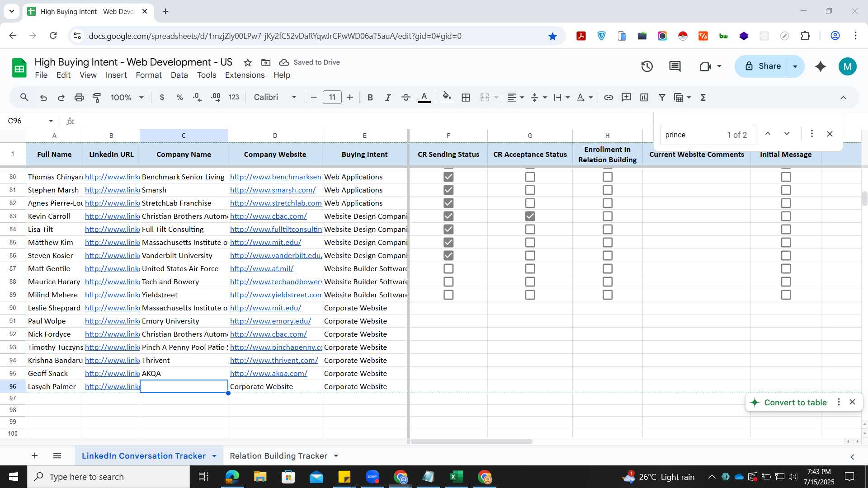Open the Format menu
Screen dimensions: 868x488
pyautogui.click(x=149, y=75)
